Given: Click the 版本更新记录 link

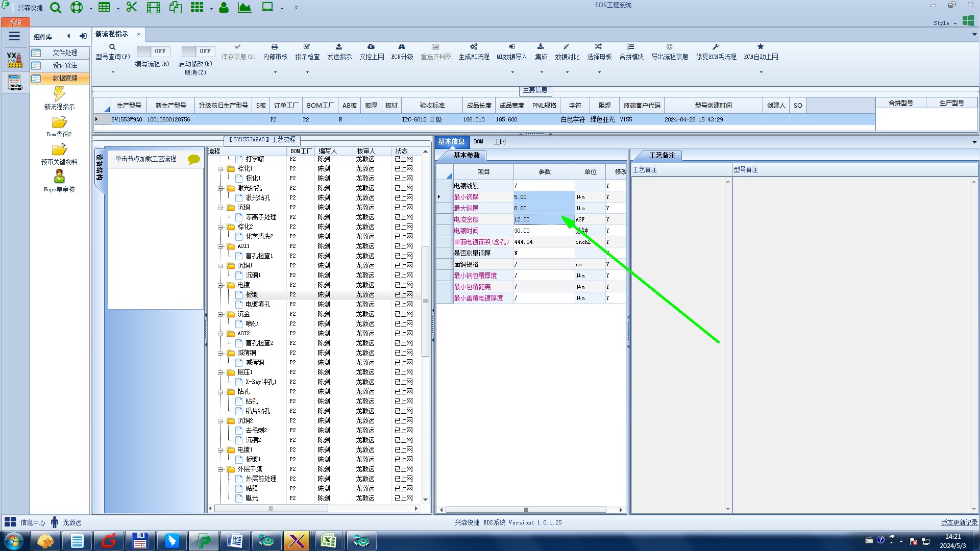Looking at the screenshot, I should (959, 522).
